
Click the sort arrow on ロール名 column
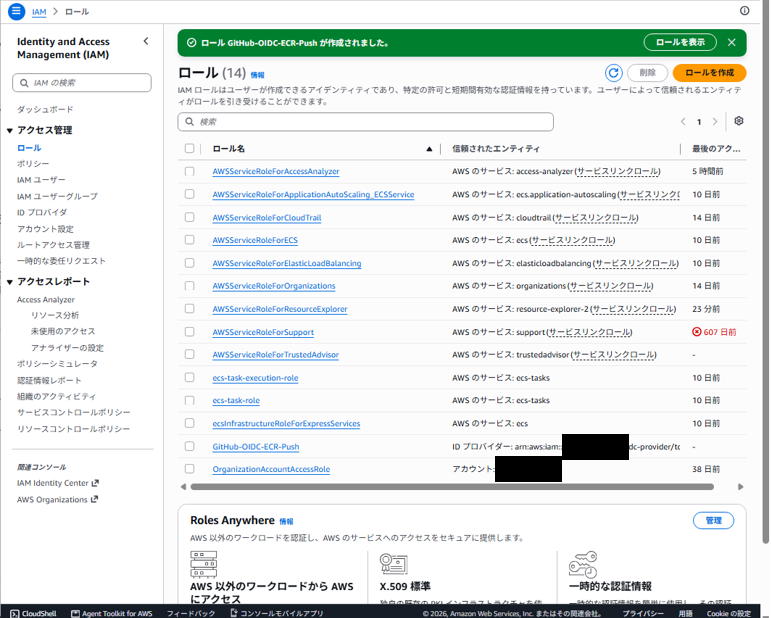click(x=429, y=148)
